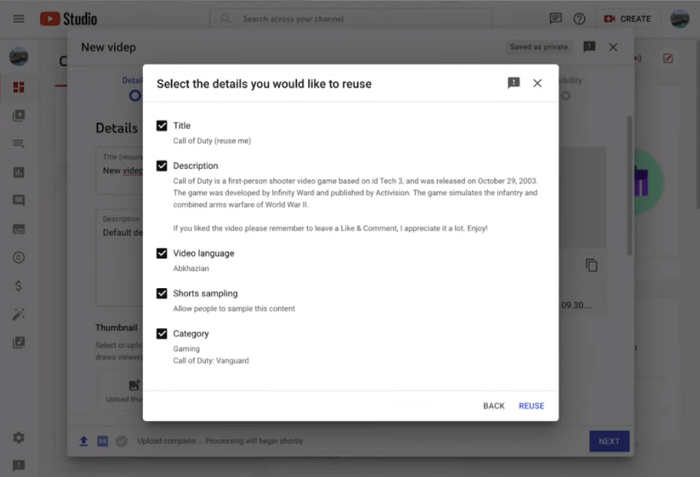
Task: Click the messages icon in the top bar
Action: 555,19
